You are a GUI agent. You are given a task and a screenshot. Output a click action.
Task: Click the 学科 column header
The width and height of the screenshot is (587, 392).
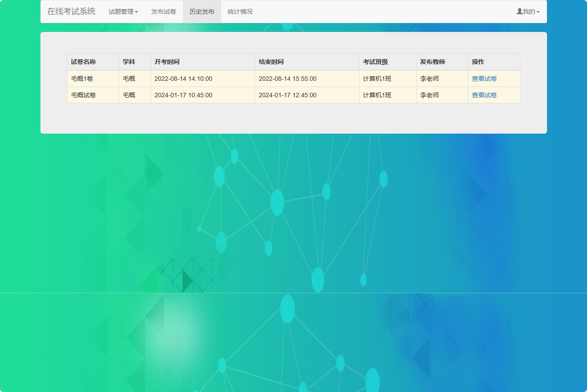129,62
